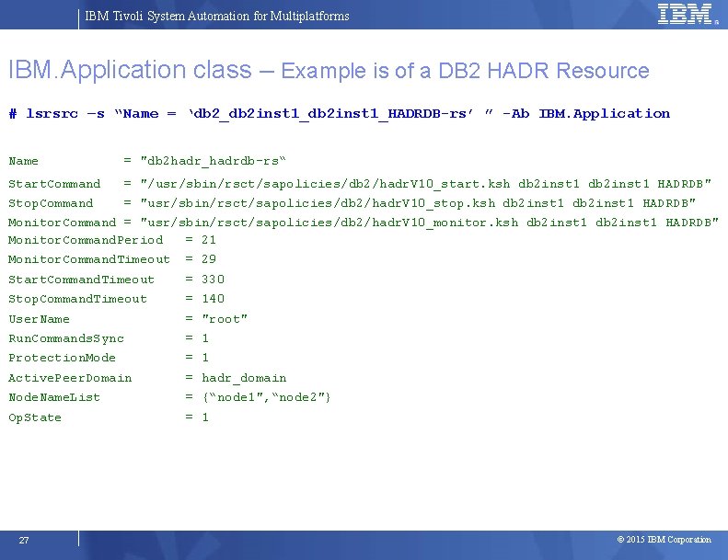This screenshot has height=560, width=728.
Task: Select the lsrsrc command line
Action: [340, 114]
